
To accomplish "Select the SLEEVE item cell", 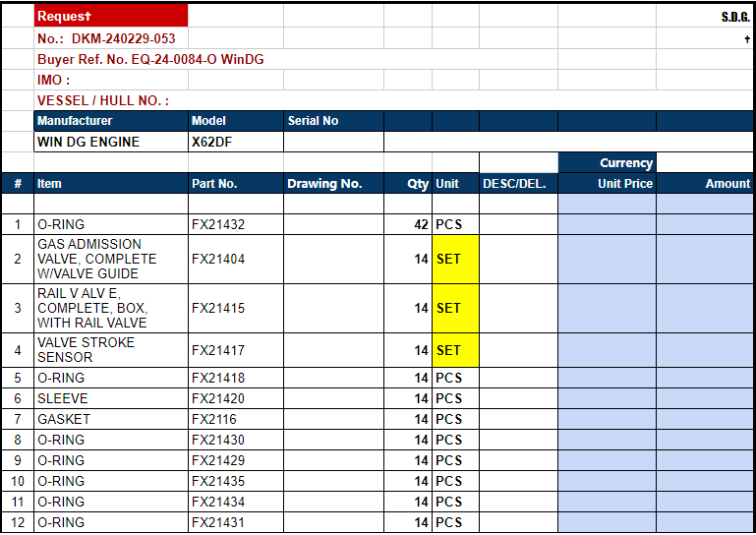I will pos(111,398).
